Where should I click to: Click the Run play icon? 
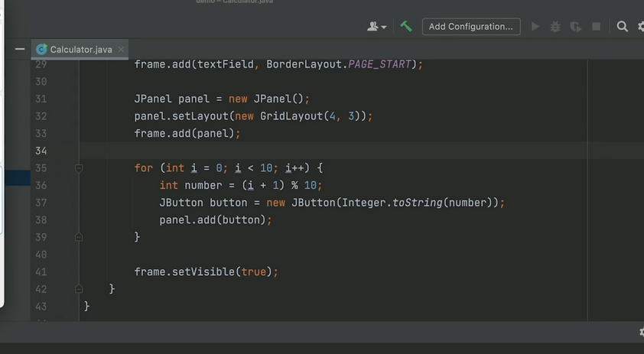(x=535, y=27)
